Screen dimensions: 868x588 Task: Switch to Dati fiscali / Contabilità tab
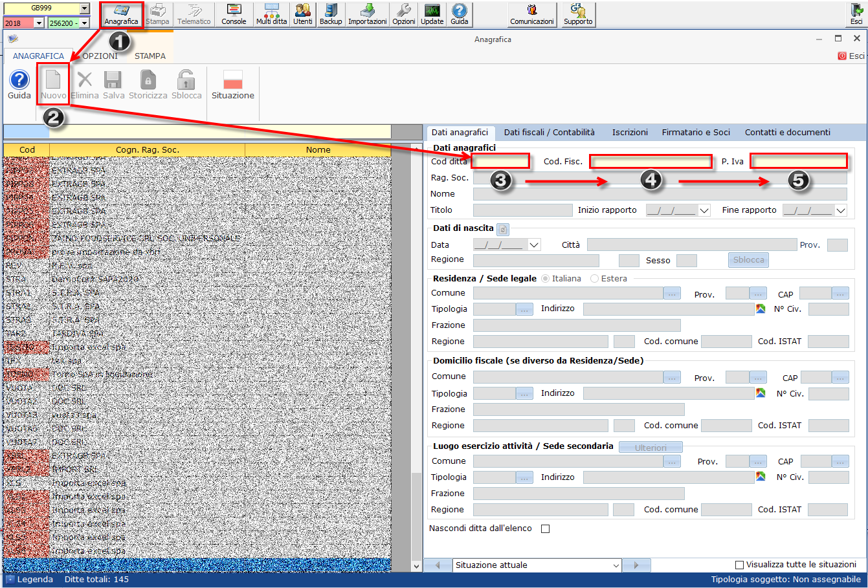pyautogui.click(x=549, y=133)
